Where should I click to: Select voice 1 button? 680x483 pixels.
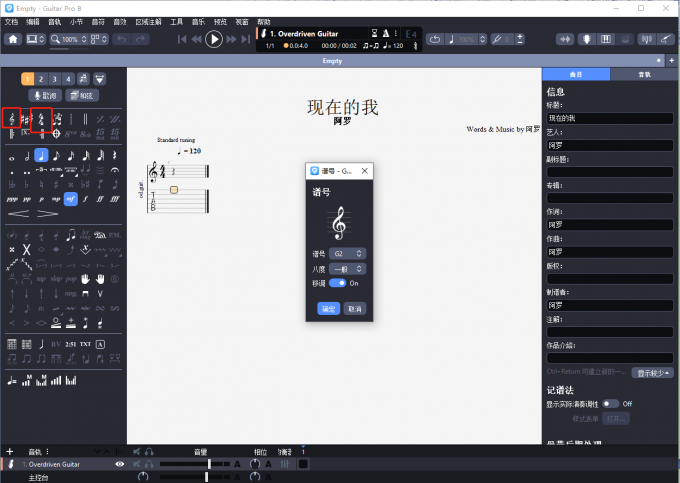click(x=27, y=79)
